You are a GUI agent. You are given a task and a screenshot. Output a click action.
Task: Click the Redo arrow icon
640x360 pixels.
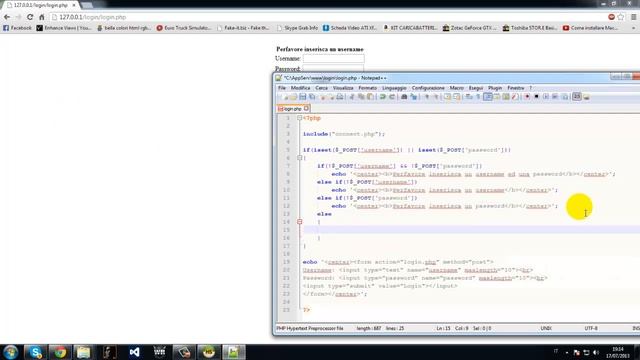pos(392,97)
